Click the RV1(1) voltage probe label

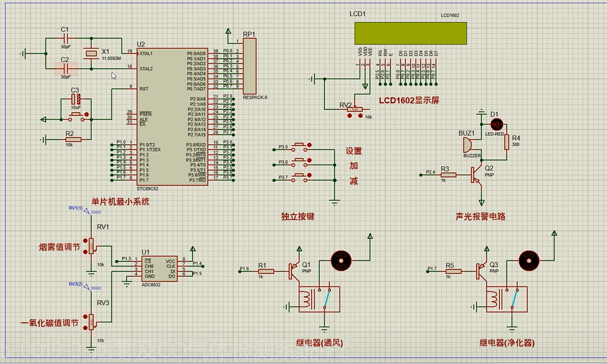click(76, 208)
